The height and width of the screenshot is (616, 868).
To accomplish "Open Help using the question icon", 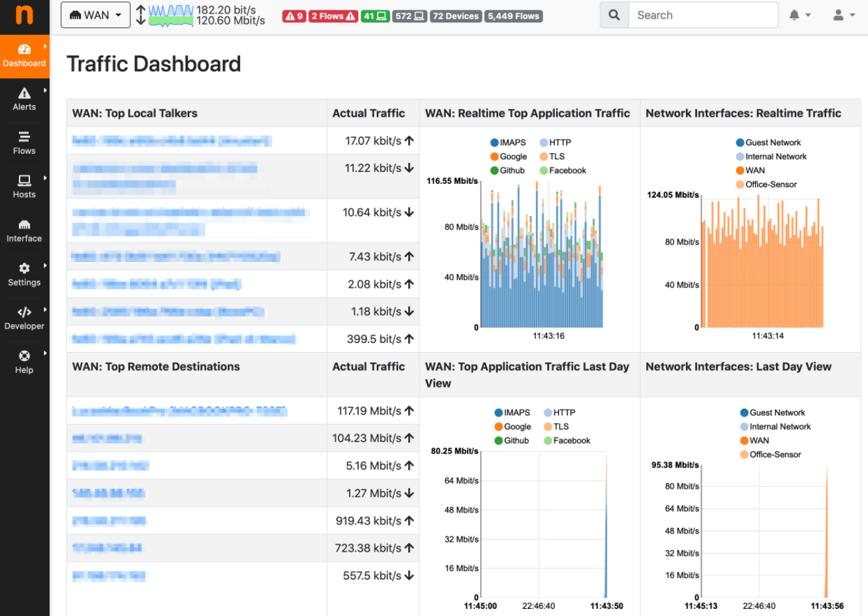I will (x=24, y=359).
